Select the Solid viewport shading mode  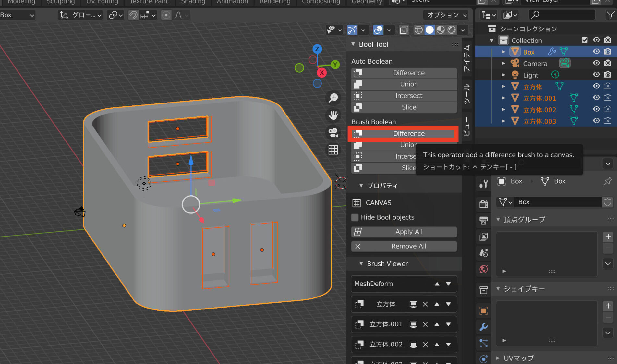point(429,30)
